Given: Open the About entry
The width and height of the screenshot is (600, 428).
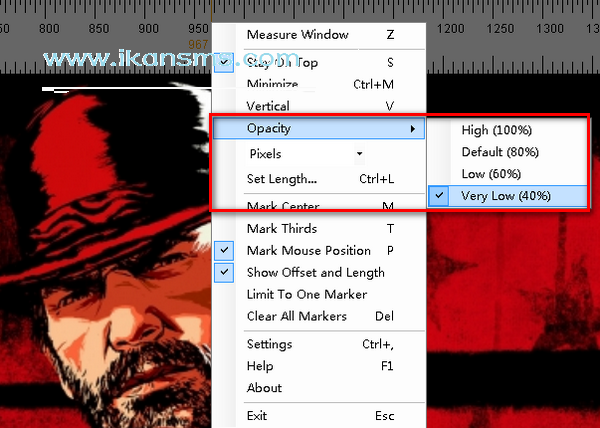Looking at the screenshot, I should click(x=264, y=388).
